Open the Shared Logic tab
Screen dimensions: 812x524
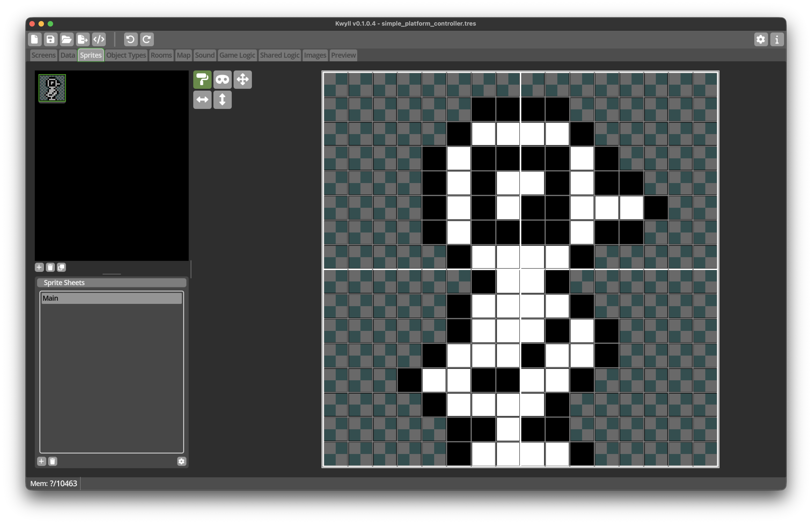[x=280, y=55]
